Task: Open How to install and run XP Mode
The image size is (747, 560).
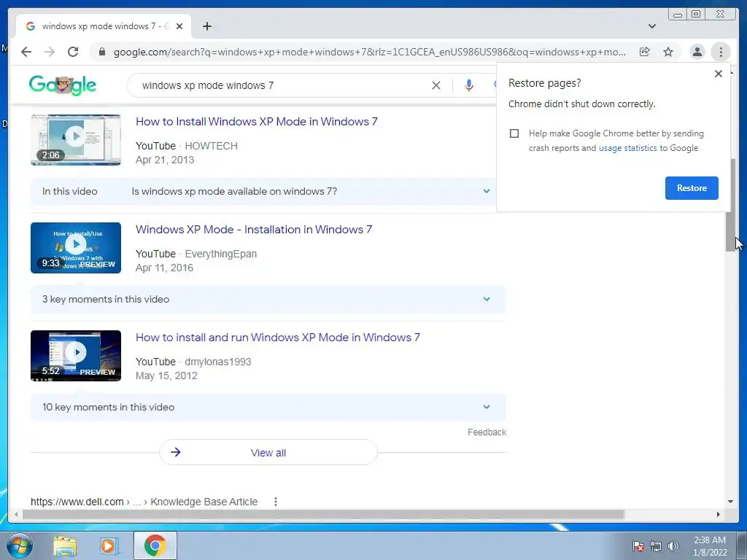Action: (x=278, y=338)
